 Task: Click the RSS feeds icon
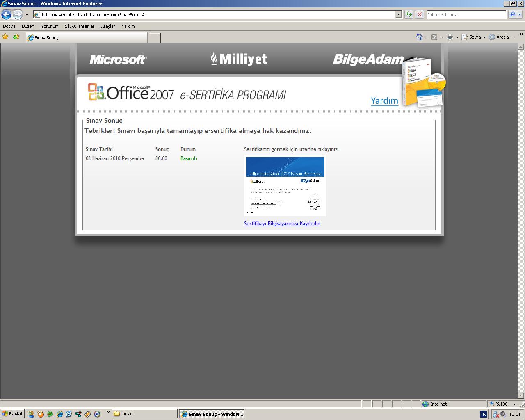pos(434,37)
